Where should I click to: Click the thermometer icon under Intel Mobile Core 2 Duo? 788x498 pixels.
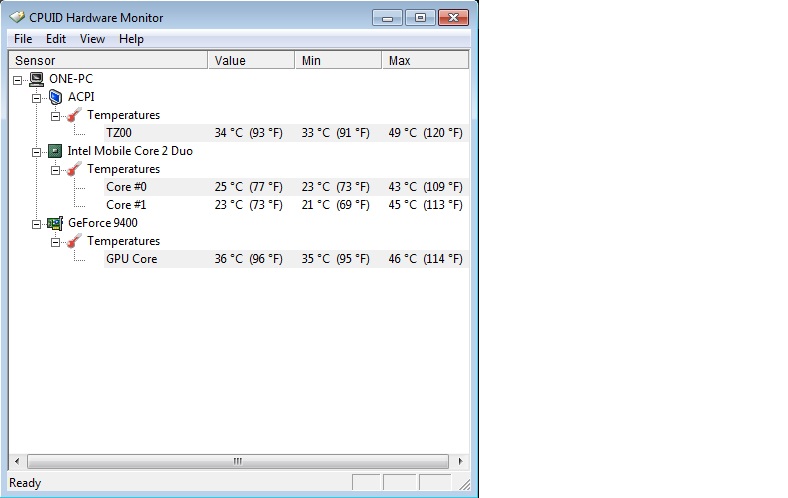74,169
